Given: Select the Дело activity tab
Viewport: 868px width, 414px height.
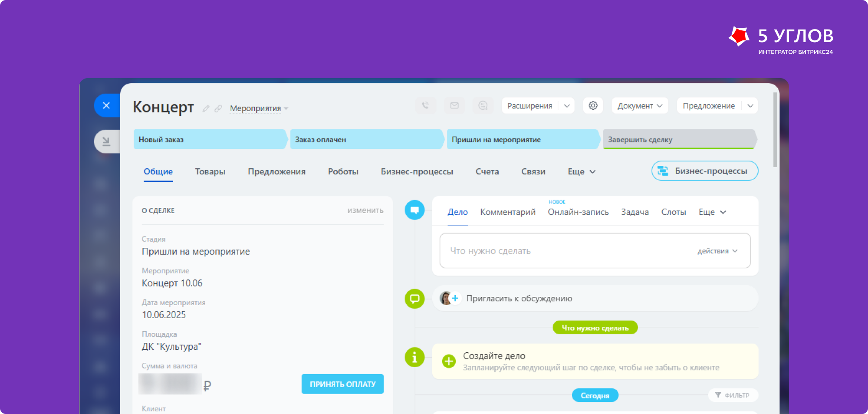Looking at the screenshot, I should pyautogui.click(x=457, y=212).
